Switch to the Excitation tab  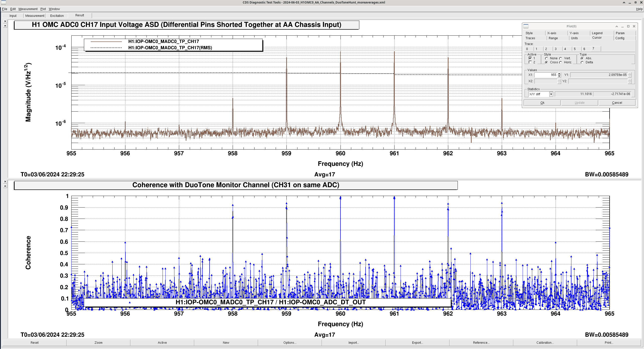57,16
